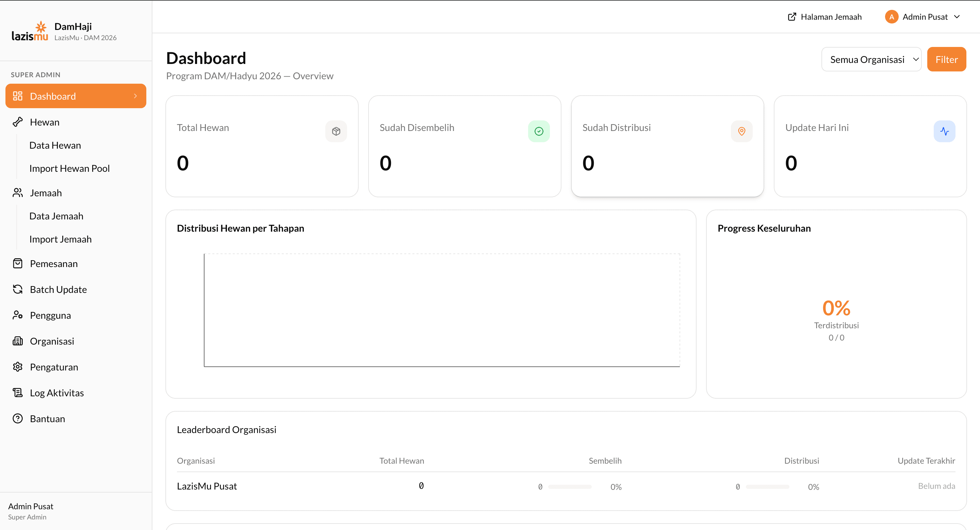Viewport: 980px width, 530px height.
Task: Open the Organisasi page
Action: 76,341
